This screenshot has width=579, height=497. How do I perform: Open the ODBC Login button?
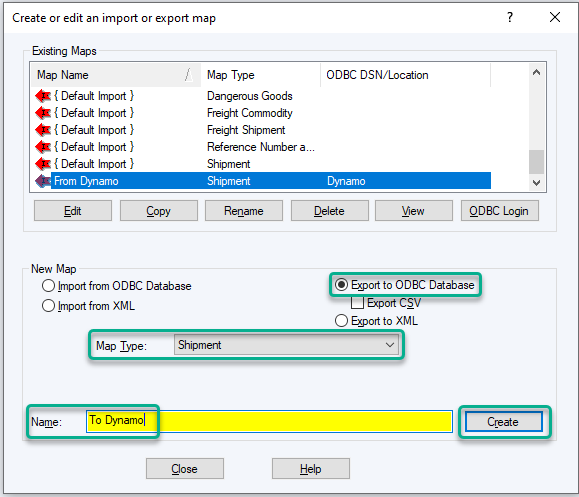[500, 211]
